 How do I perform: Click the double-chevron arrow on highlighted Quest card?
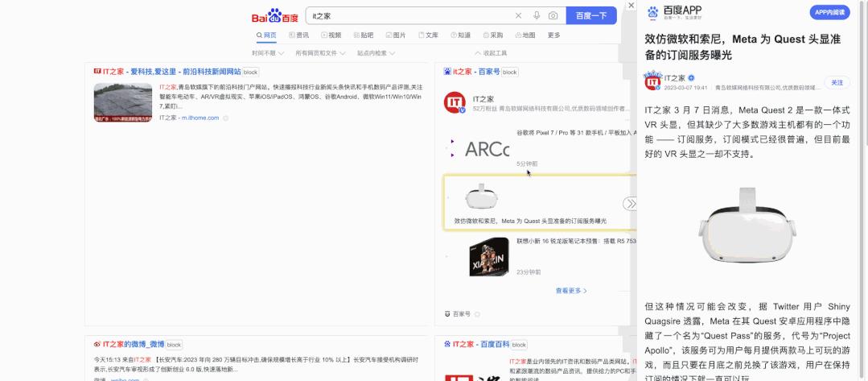630,204
